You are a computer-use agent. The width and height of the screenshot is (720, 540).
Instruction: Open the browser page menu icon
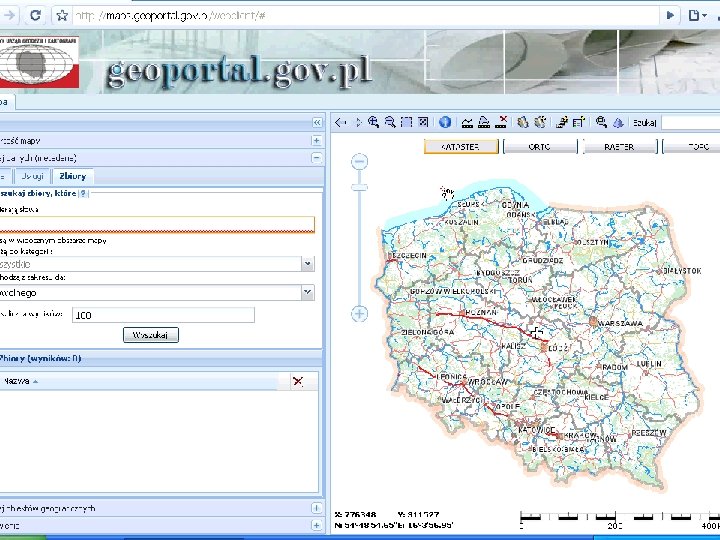(697, 16)
